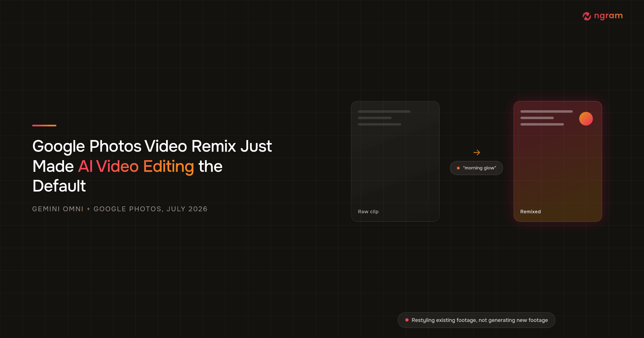Click the "Remixed" label
644x338 pixels.
[x=530, y=211]
